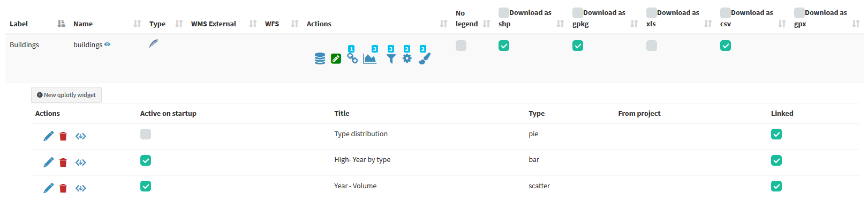The height and width of the screenshot is (214, 868).
Task: Edit the Year - Volume widget
Action: point(48,188)
